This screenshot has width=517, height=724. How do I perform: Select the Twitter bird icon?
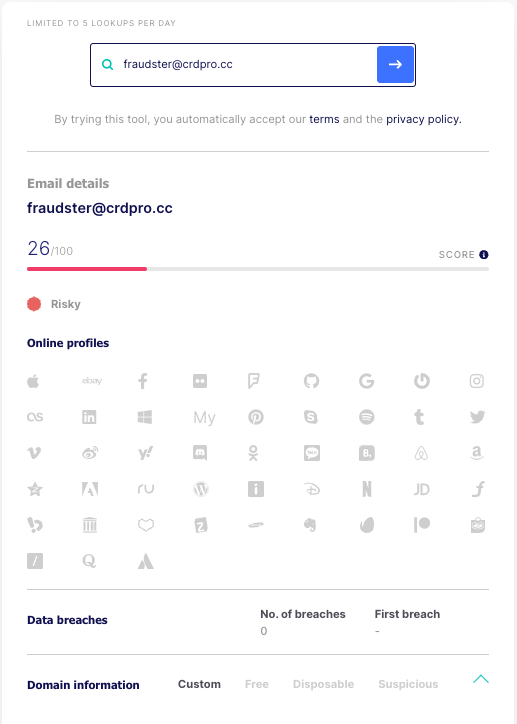coord(477,417)
